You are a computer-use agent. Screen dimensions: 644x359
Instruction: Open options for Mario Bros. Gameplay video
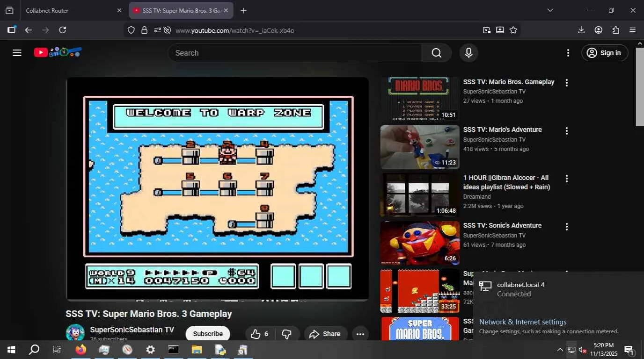567,83
